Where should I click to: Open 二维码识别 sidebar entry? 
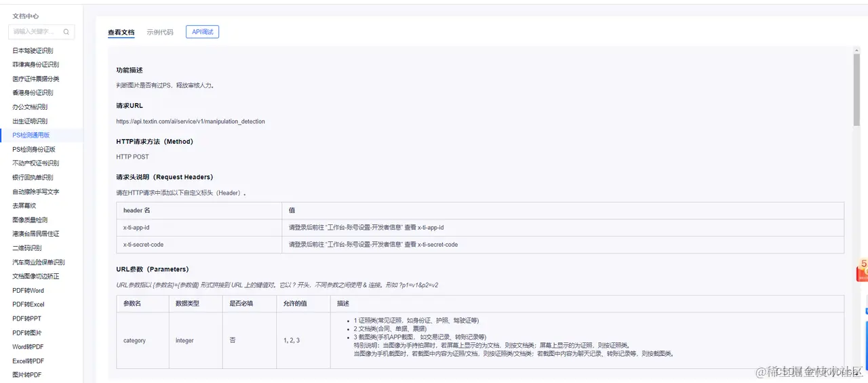pos(27,248)
